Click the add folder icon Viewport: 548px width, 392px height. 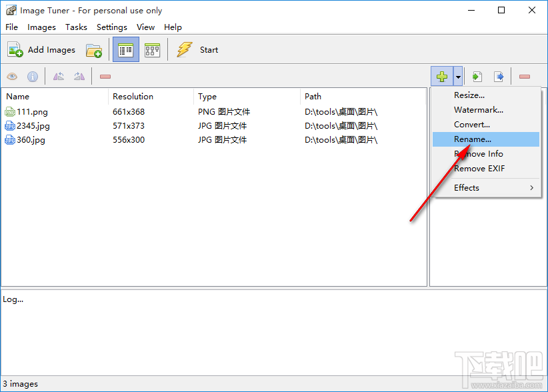93,50
